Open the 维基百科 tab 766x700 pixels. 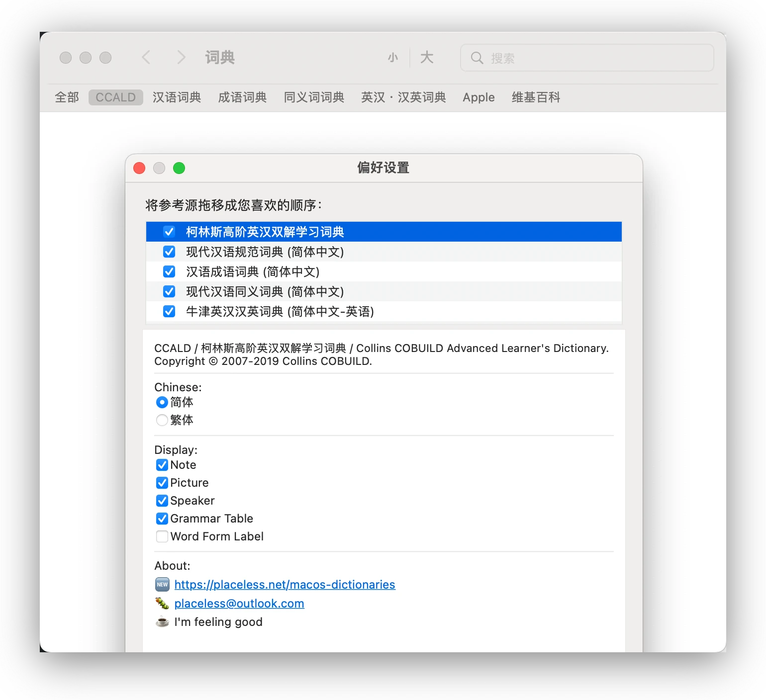pyautogui.click(x=536, y=97)
